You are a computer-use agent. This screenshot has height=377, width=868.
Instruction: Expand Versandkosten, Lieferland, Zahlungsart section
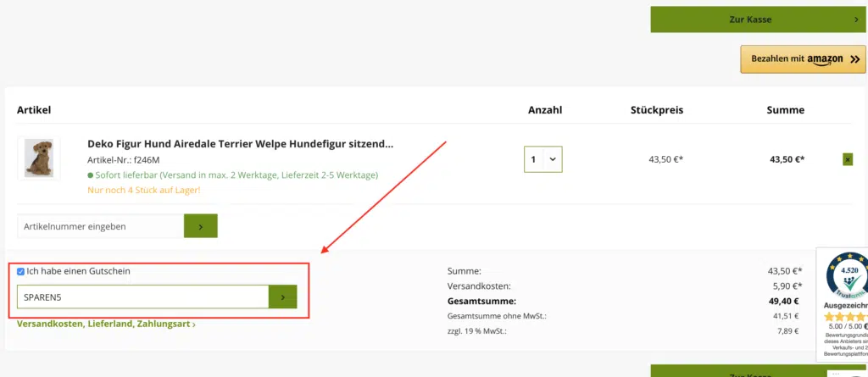pos(106,324)
